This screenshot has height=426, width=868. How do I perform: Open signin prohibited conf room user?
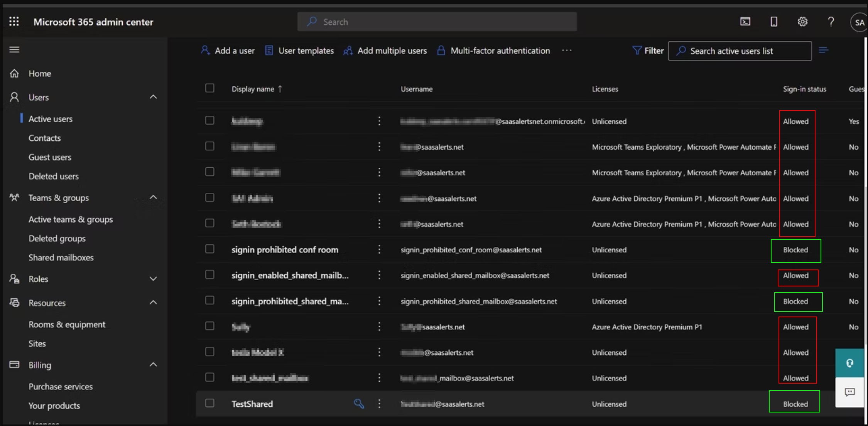(285, 250)
